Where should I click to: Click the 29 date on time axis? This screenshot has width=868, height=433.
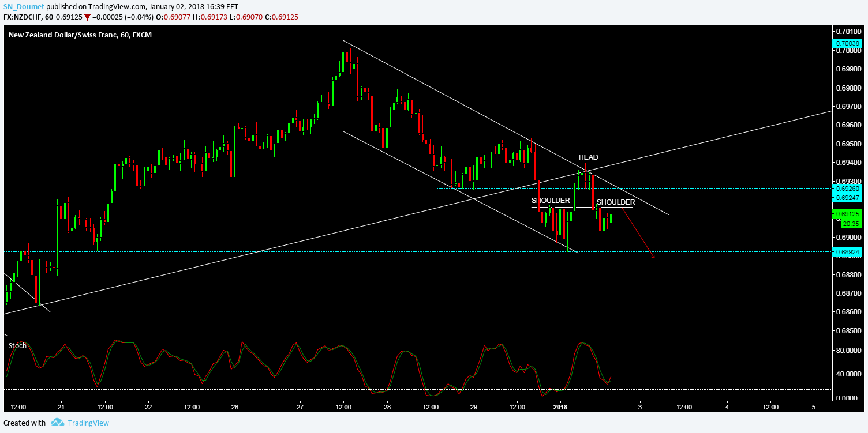474,406
